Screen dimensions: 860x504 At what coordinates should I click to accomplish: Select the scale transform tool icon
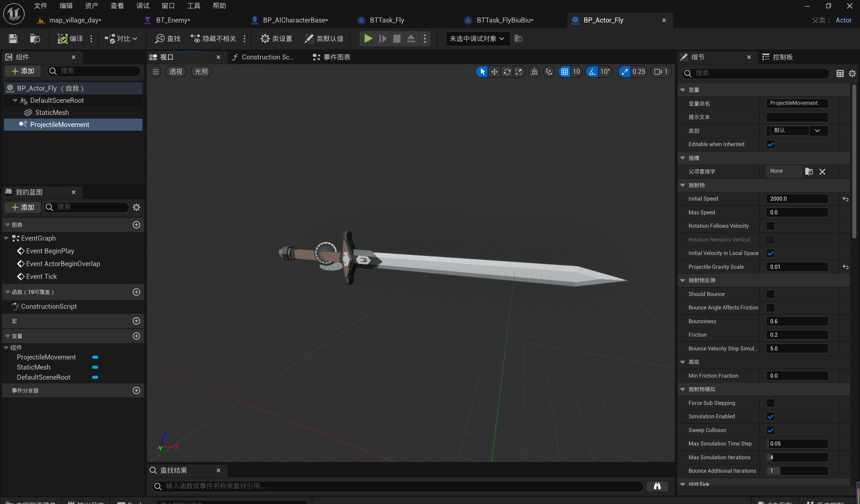(x=519, y=72)
